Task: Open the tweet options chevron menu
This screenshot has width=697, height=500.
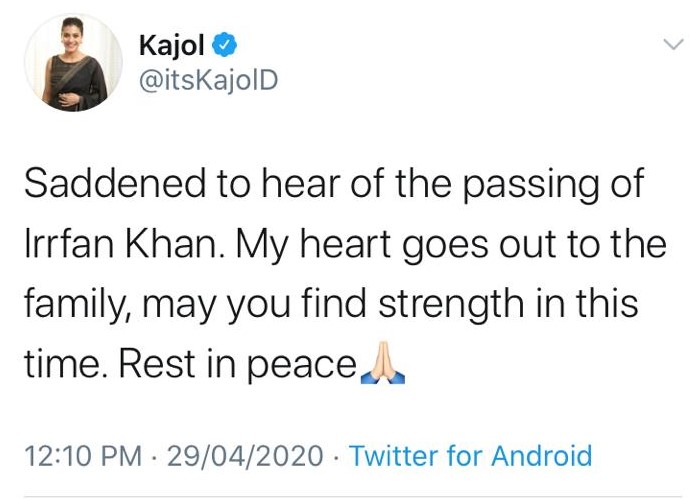Action: pos(673,44)
